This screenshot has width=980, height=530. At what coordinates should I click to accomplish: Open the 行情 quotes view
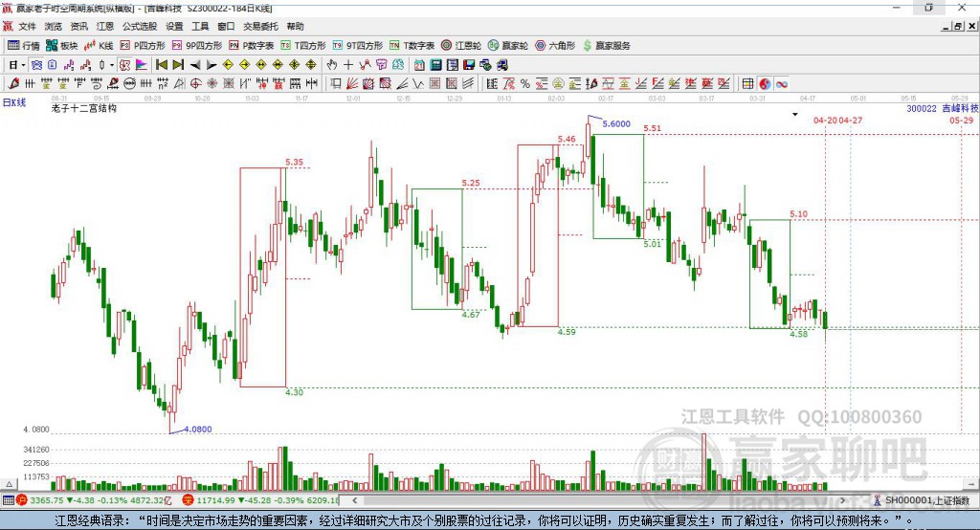point(23,46)
